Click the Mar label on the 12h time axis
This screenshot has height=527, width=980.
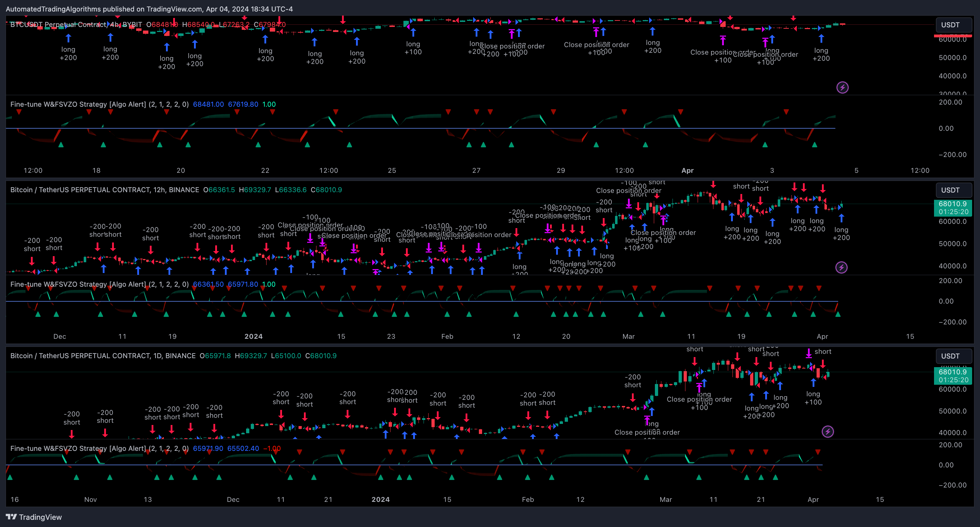click(x=628, y=336)
